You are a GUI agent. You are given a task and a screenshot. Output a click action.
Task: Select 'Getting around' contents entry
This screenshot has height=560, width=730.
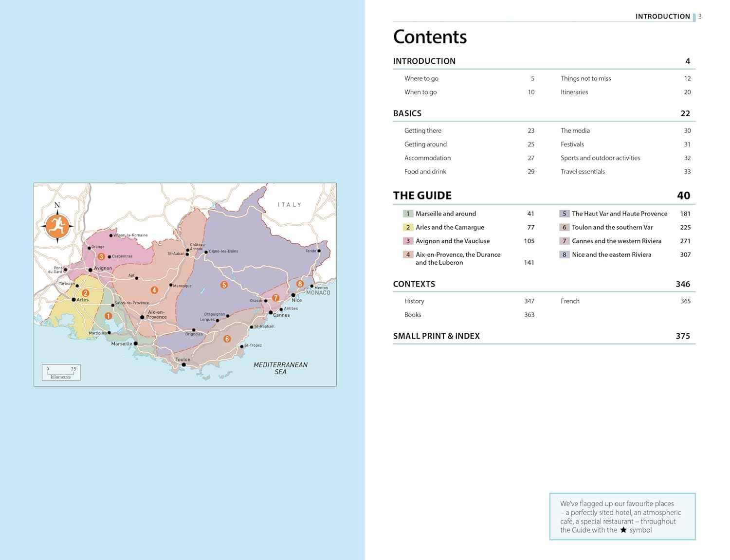point(425,144)
